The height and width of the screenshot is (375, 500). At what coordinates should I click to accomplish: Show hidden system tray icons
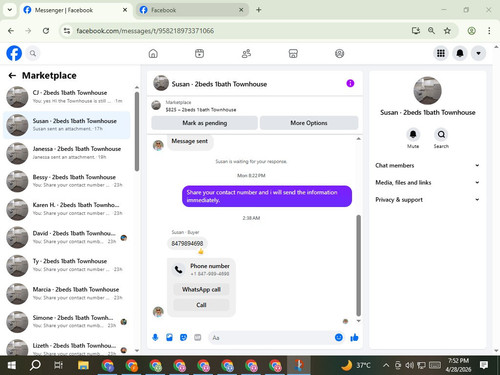click(386, 365)
